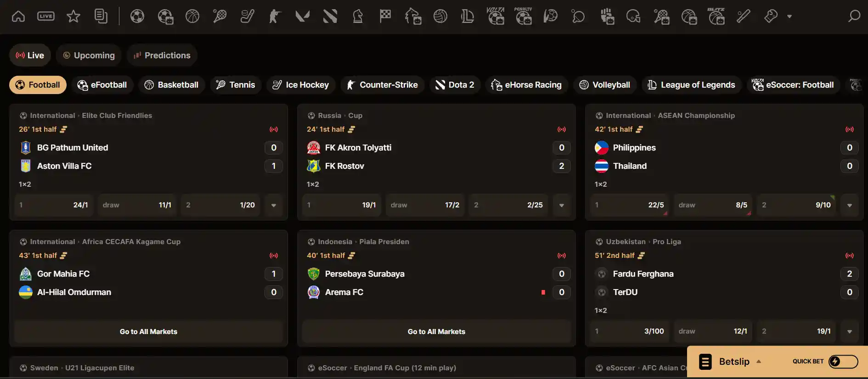Viewport: 868px width, 379px height.
Task: Select the checkered racing flag icon
Action: 385,17
